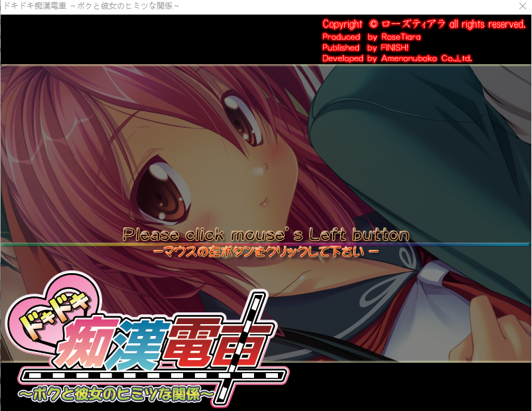Click the Japanese prompt text マウスの左ボタンをクリックして下さい
This screenshot has height=411, width=532.
pos(266,251)
